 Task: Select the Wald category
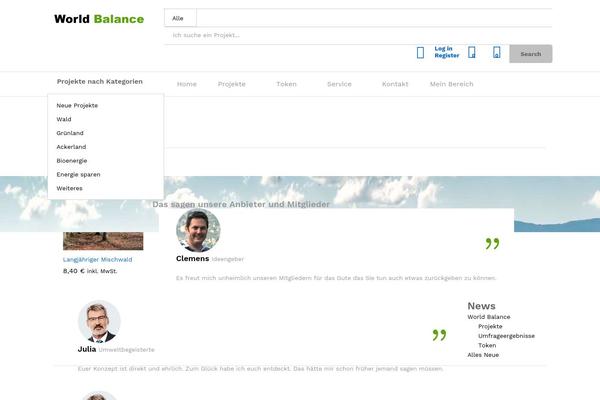(x=64, y=119)
